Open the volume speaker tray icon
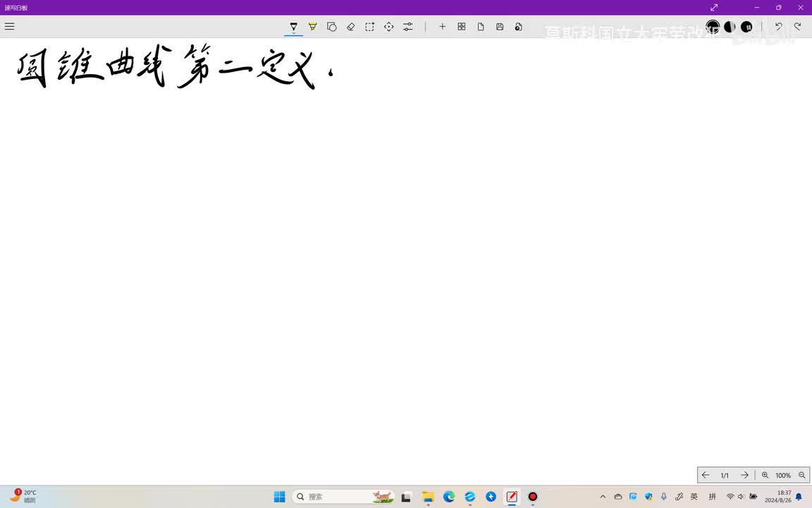 pyautogui.click(x=741, y=497)
